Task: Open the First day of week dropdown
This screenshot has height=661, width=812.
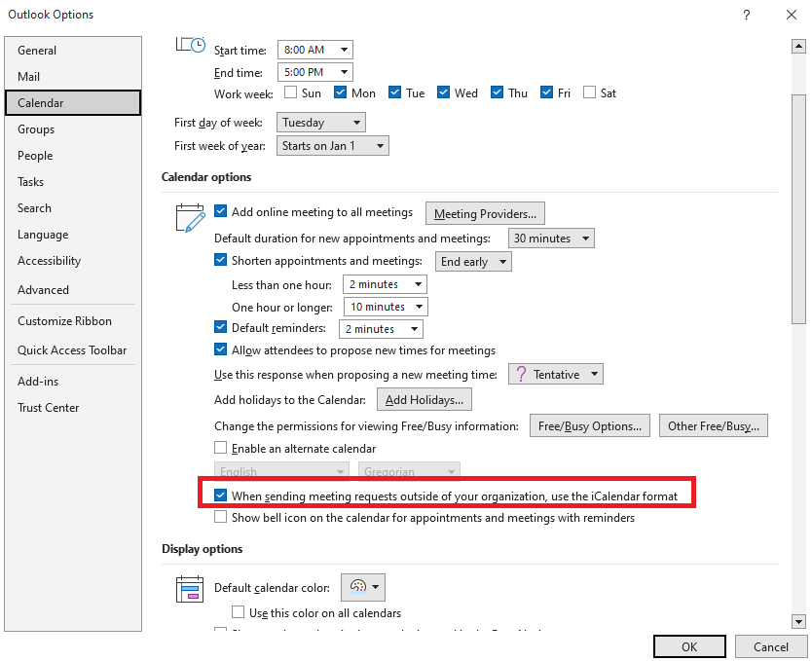Action: (x=321, y=123)
